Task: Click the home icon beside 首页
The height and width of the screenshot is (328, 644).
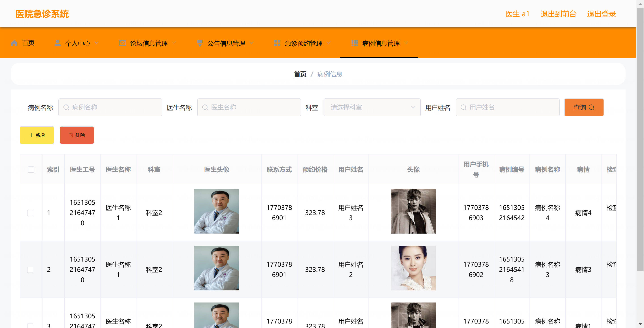Action: (x=15, y=43)
